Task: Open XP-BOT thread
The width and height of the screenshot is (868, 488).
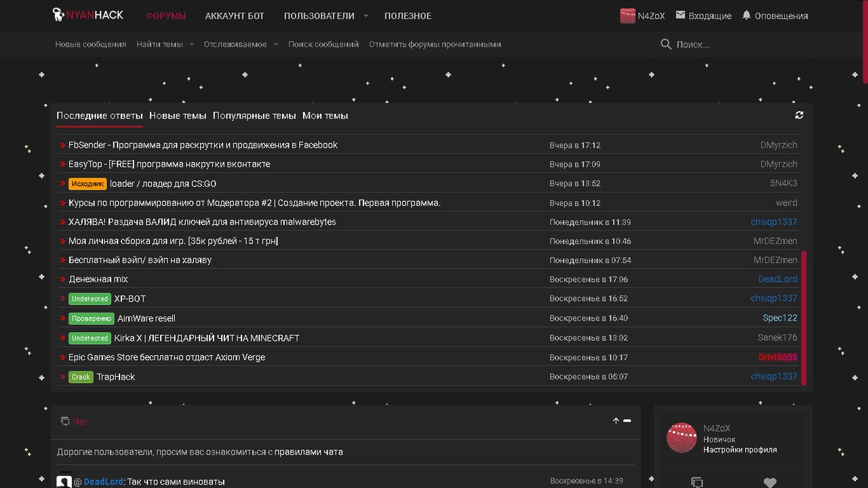Action: pyautogui.click(x=130, y=299)
